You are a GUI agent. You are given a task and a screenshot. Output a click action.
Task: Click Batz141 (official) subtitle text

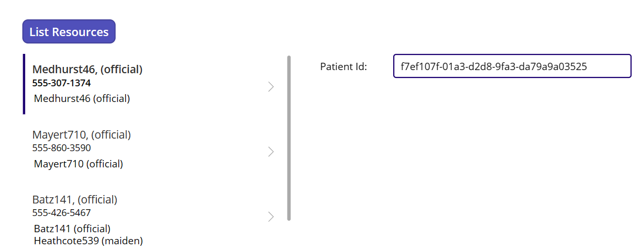tap(72, 229)
